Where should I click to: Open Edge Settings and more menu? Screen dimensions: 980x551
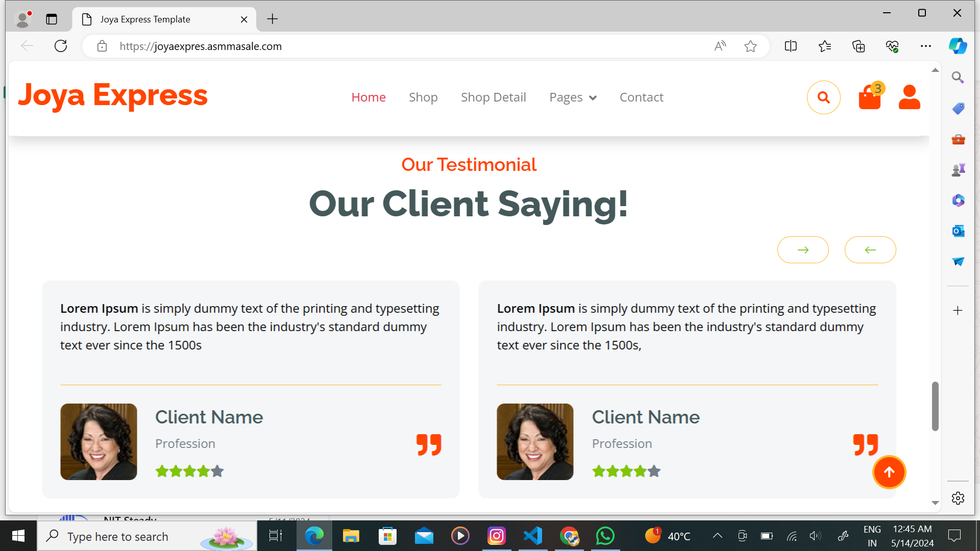click(925, 46)
